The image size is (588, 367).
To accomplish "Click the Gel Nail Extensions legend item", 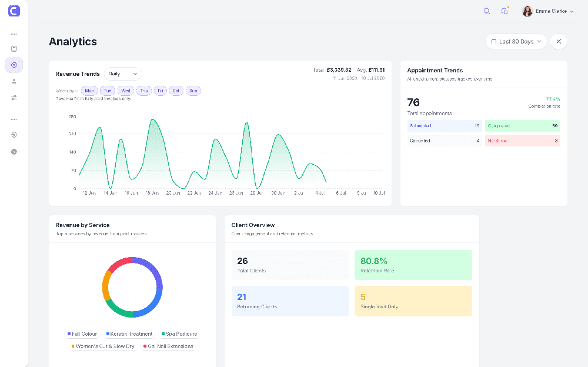I will coord(168,346).
